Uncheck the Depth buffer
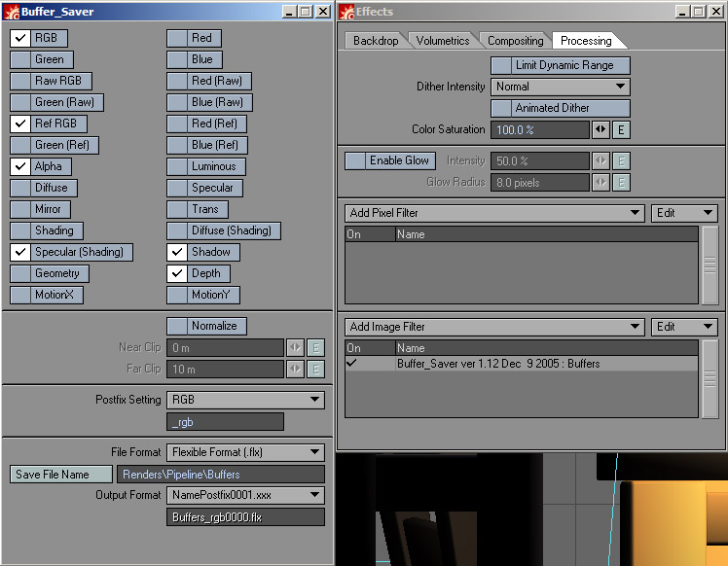 [177, 273]
